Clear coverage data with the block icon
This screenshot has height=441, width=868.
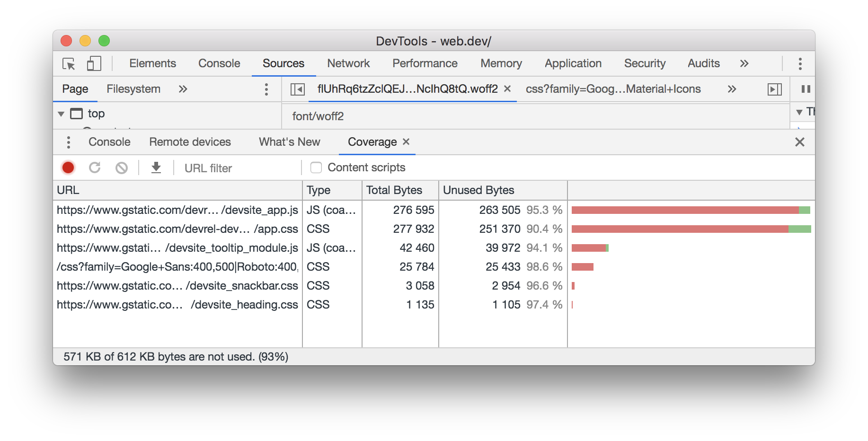click(121, 168)
